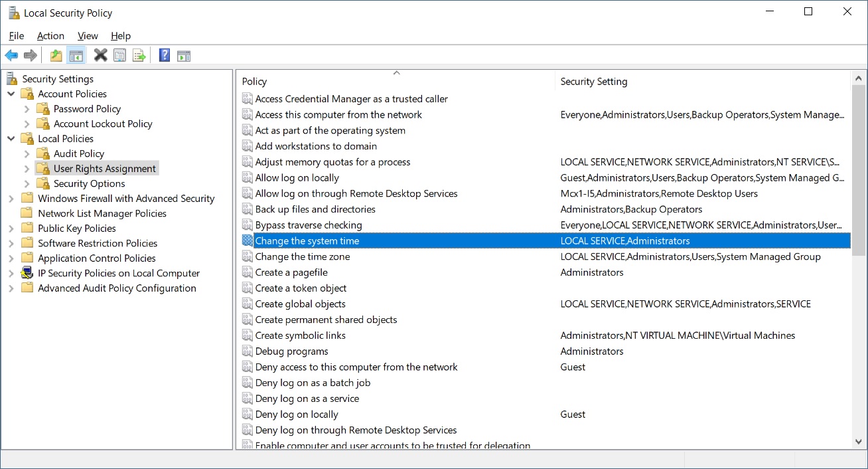
Task: Click icon beside Create a token object
Action: pos(248,288)
